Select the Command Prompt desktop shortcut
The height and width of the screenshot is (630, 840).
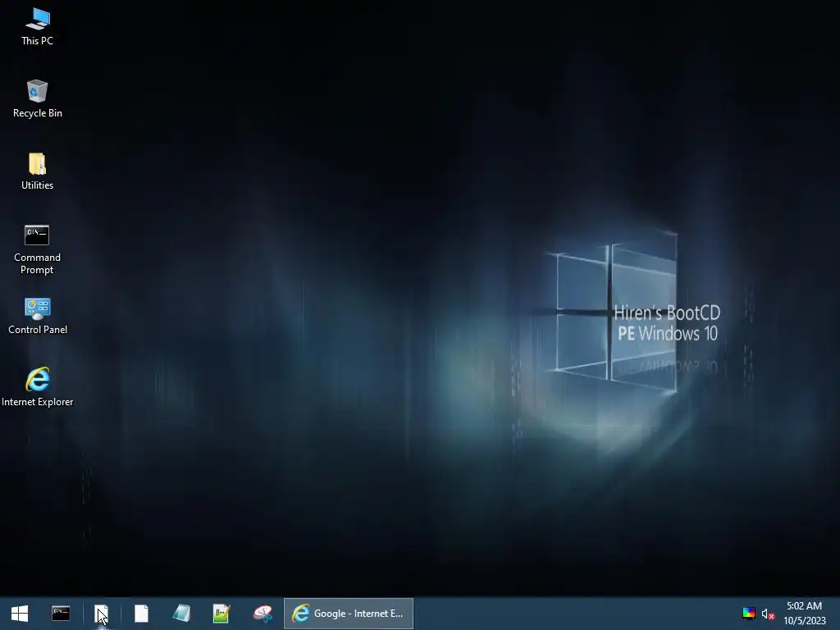pos(37,249)
